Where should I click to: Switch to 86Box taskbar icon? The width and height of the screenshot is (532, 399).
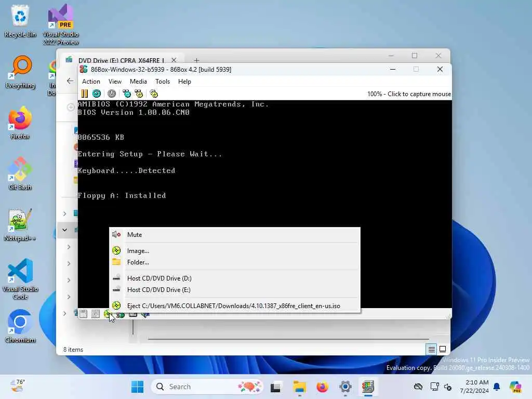pos(368,387)
